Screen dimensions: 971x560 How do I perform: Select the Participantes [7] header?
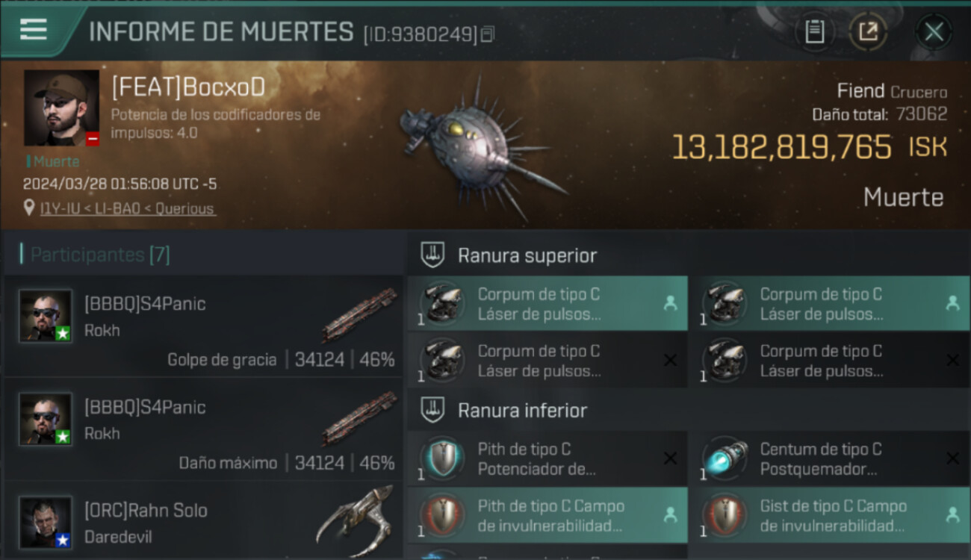click(100, 255)
